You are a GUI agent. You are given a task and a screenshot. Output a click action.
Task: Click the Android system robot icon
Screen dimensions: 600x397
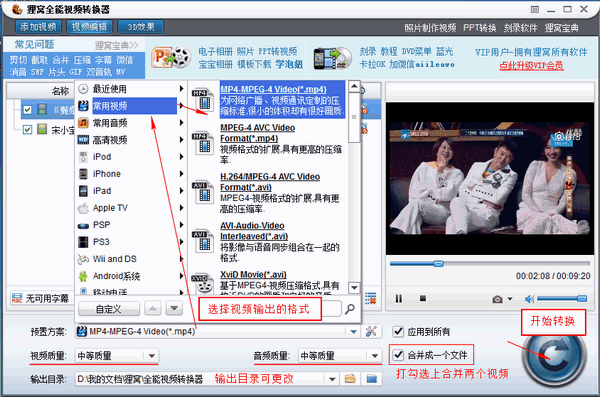click(x=83, y=276)
